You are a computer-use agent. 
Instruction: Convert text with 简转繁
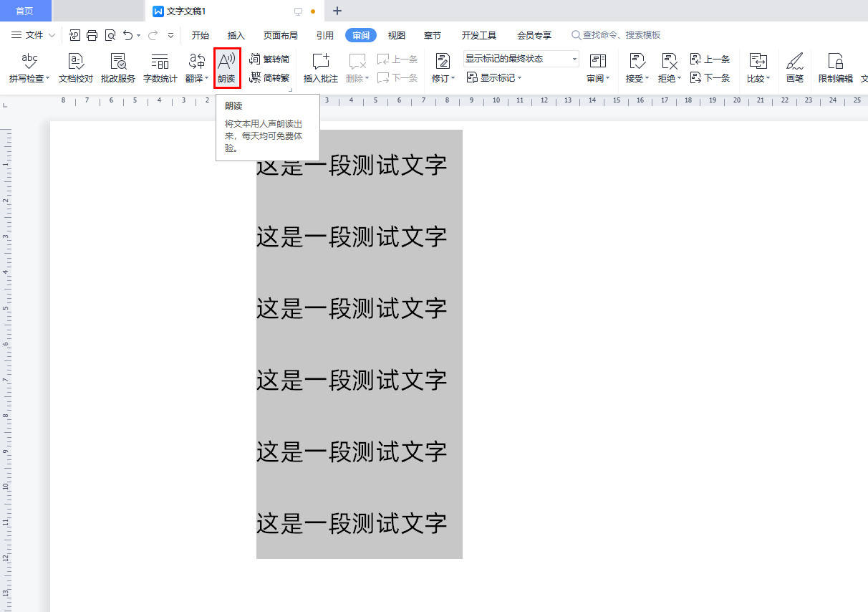tap(269, 77)
